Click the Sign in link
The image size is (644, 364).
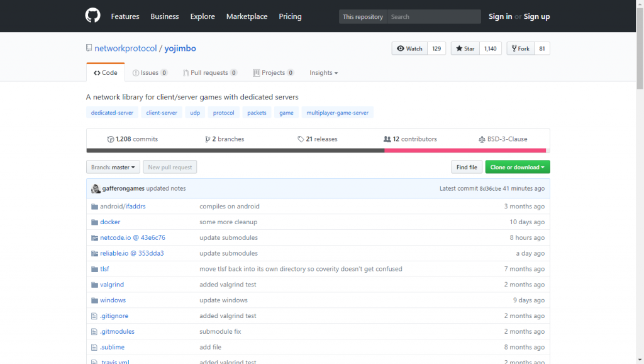click(500, 16)
